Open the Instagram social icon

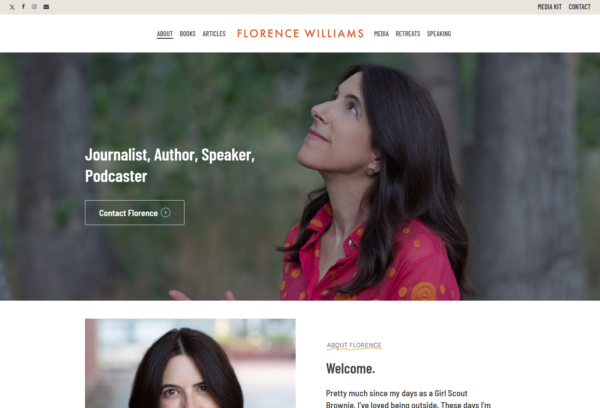click(x=34, y=7)
